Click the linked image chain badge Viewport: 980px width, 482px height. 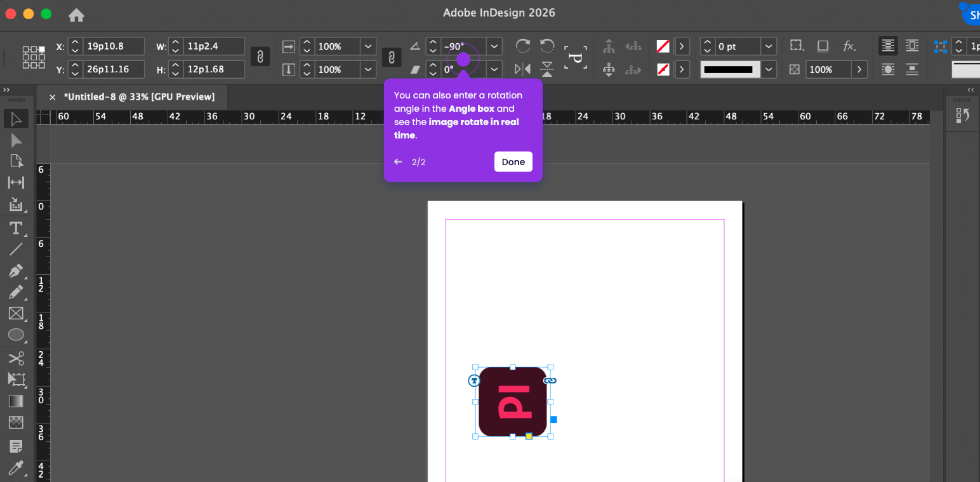coord(550,380)
